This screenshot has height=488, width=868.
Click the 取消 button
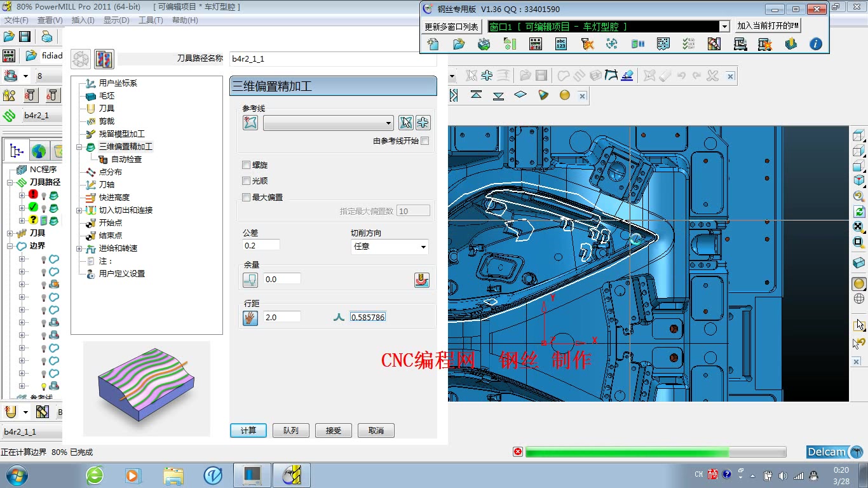376,430
